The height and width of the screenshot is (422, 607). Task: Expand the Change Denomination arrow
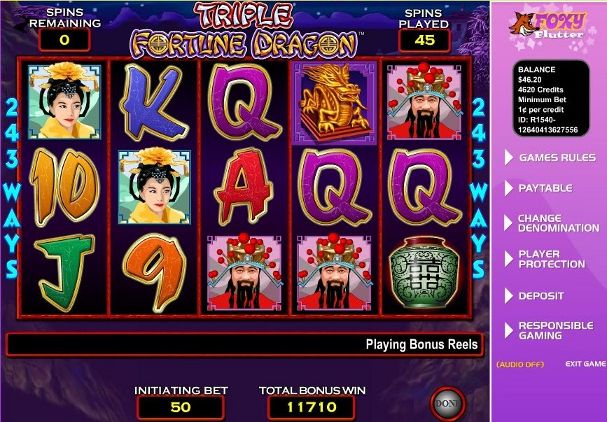click(x=508, y=223)
